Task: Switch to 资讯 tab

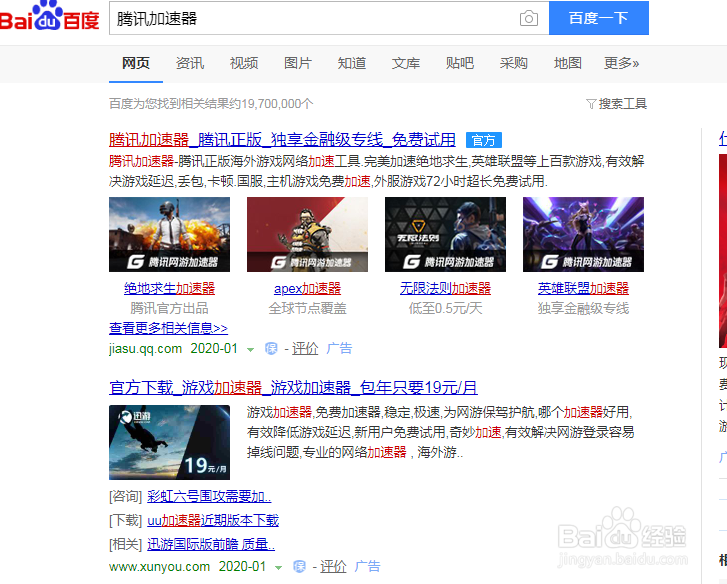Action: 190,63
